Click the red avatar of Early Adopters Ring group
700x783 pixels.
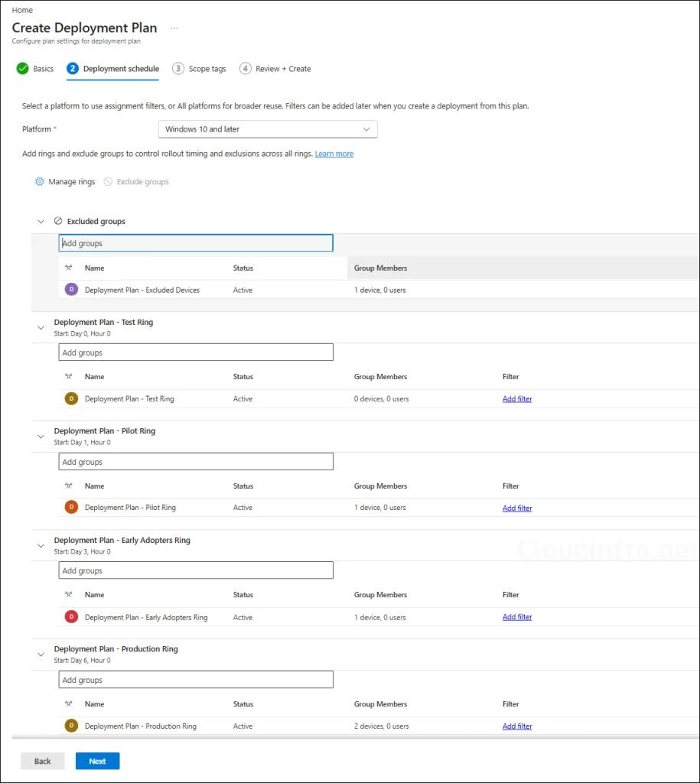click(71, 617)
